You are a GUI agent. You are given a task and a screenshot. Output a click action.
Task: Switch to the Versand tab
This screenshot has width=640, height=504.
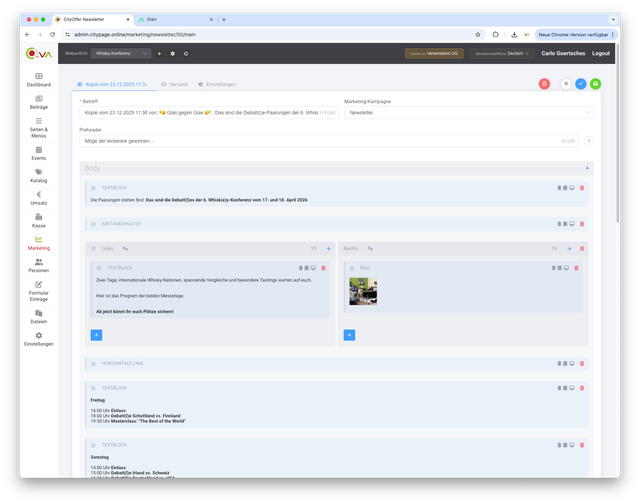coord(174,84)
